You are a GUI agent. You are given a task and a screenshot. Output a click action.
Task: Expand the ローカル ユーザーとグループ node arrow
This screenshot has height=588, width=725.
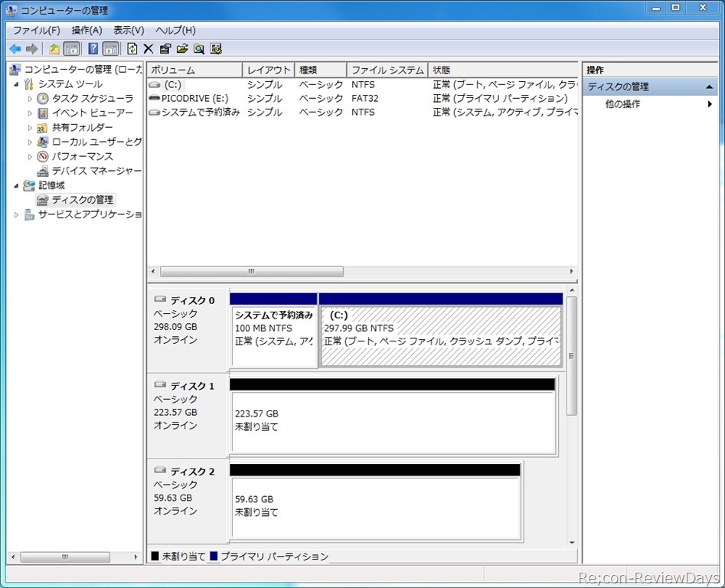(30, 142)
